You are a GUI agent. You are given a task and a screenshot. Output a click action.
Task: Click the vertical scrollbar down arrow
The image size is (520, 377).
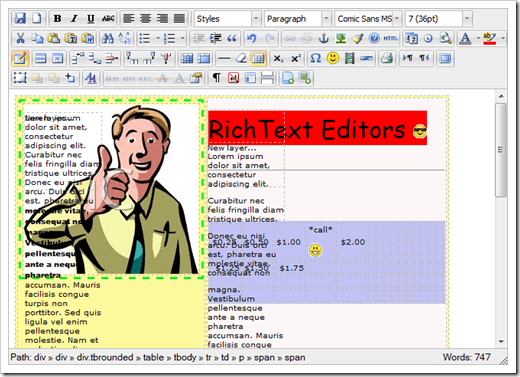tap(501, 341)
